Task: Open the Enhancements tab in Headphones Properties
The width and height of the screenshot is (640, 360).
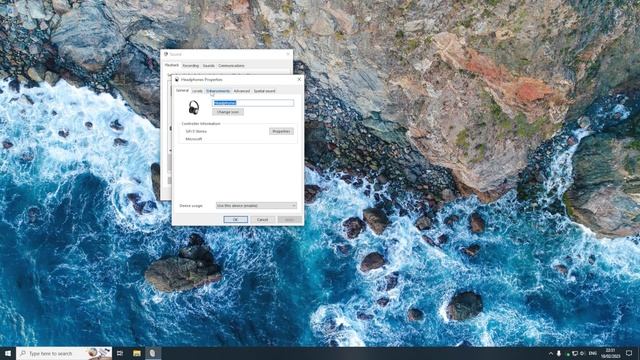Action: pos(218,91)
